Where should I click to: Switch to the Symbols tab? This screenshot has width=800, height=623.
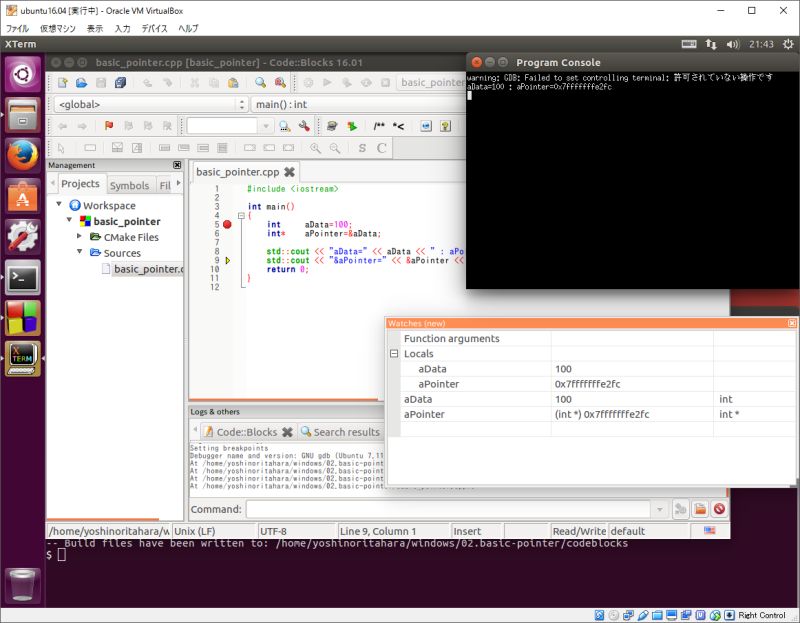point(130,185)
